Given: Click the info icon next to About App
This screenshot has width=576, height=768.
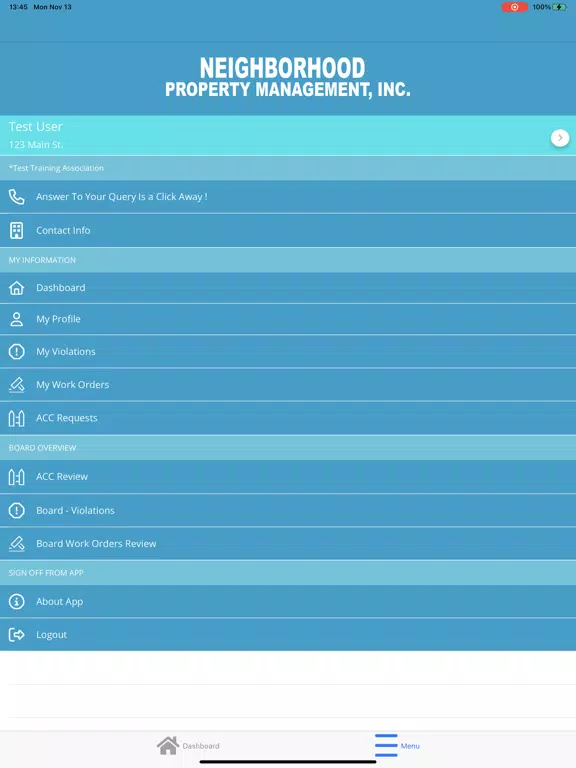Looking at the screenshot, I should (x=17, y=601).
